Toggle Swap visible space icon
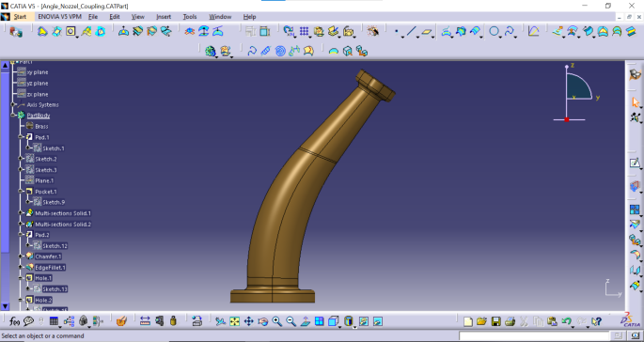Screen dimensions: 644x342 (x=378, y=321)
